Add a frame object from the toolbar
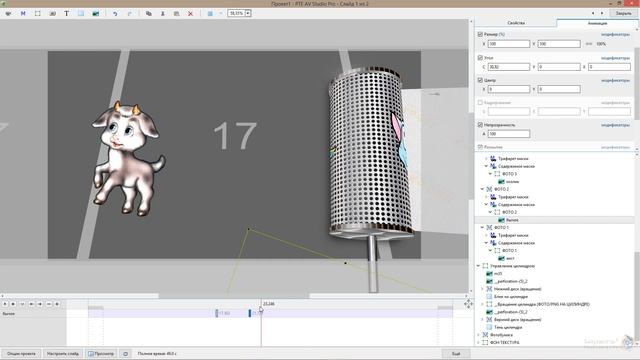Screen dimensions: 640x360 click(x=38, y=13)
